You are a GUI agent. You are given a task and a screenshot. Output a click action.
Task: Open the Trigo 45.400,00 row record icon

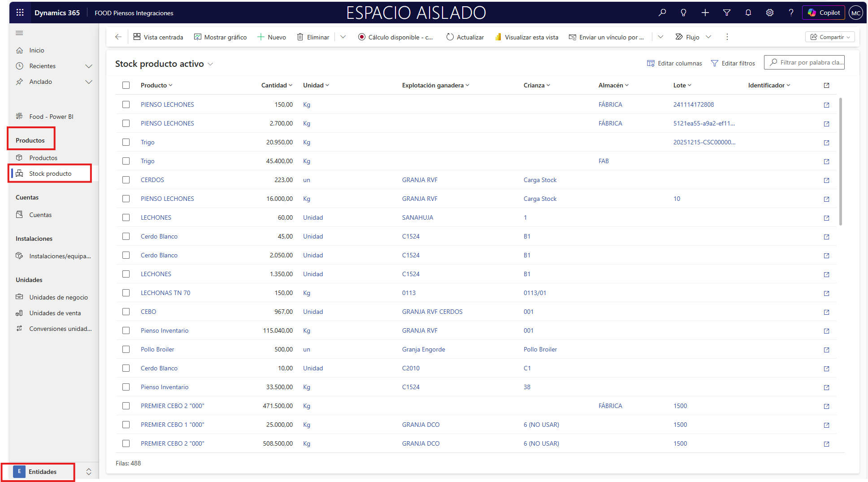826,161
